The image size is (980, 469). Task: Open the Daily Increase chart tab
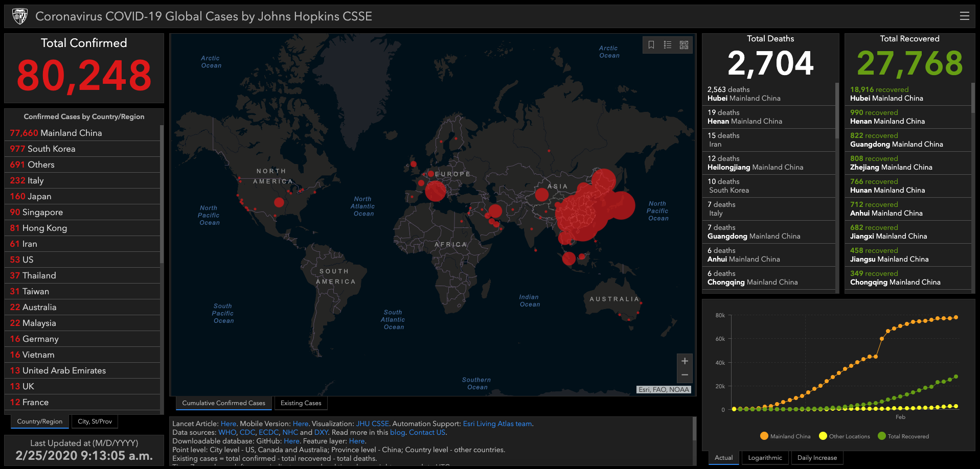(x=817, y=458)
